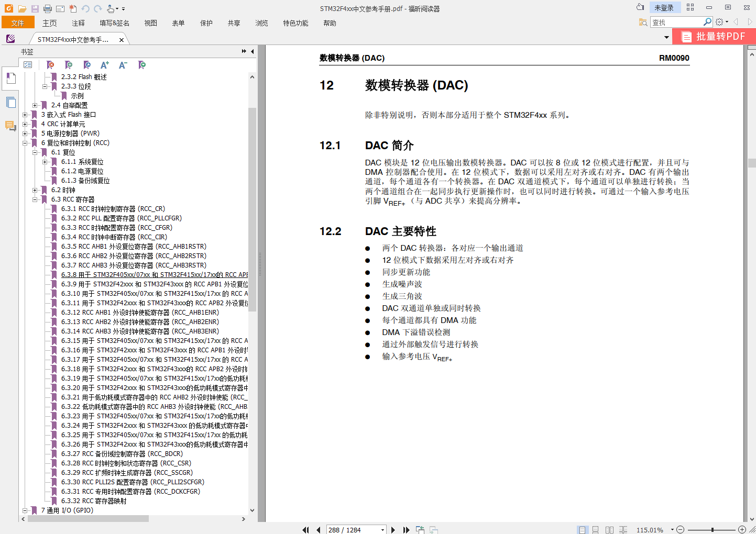This screenshot has height=534, width=756.
Task: Go to the last page button
Action: [406, 530]
